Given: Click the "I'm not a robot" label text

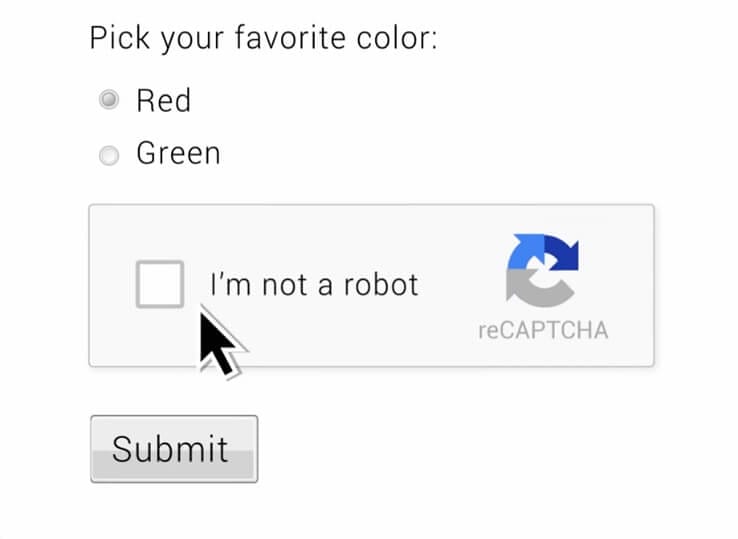Looking at the screenshot, I should tap(314, 285).
